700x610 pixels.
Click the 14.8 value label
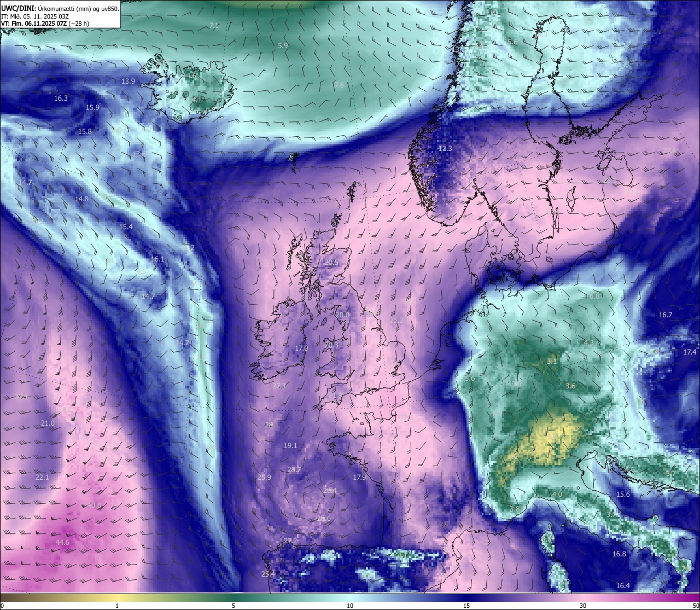coord(81,199)
